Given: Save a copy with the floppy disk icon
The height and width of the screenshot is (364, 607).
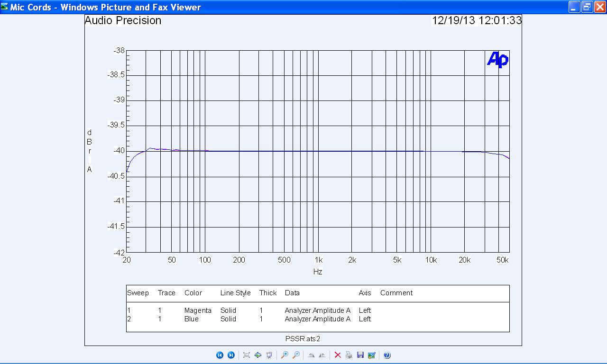Looking at the screenshot, I should [360, 355].
